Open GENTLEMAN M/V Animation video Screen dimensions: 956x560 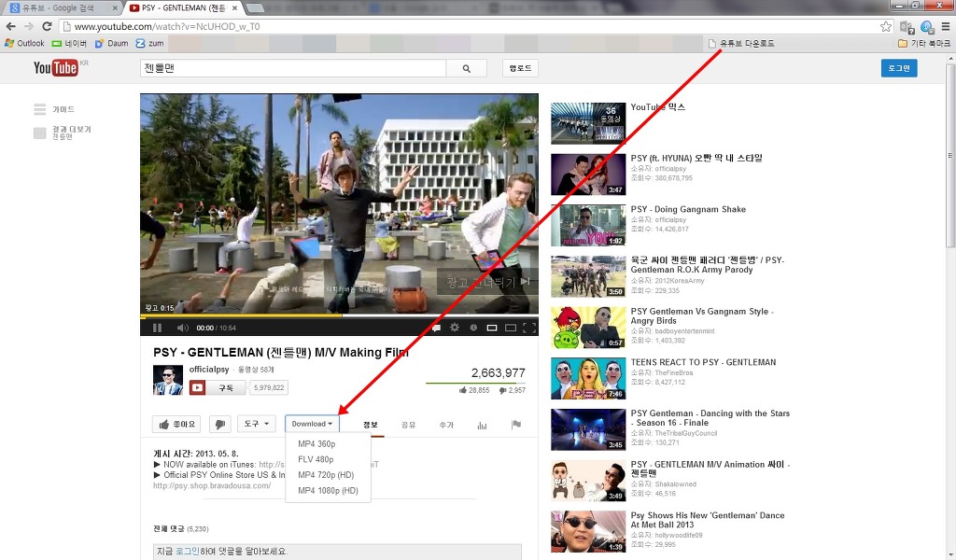click(x=710, y=469)
